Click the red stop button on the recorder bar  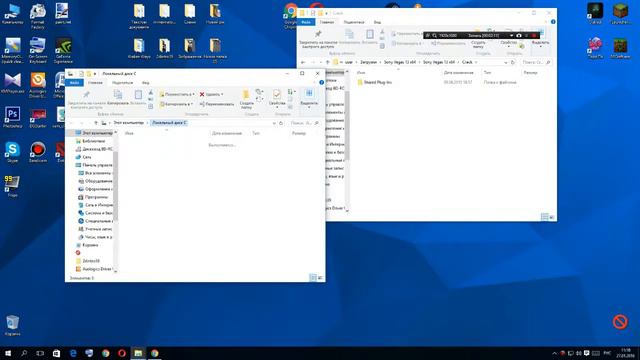click(534, 36)
